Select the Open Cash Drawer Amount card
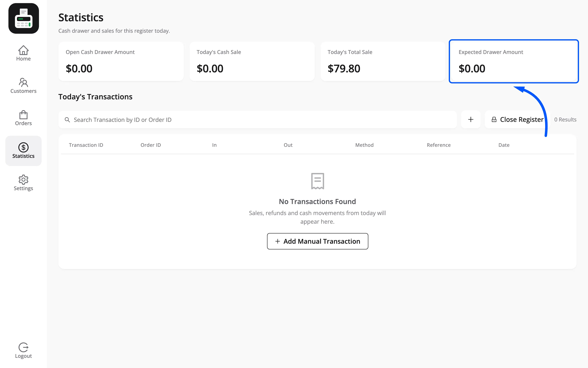 pos(121,61)
